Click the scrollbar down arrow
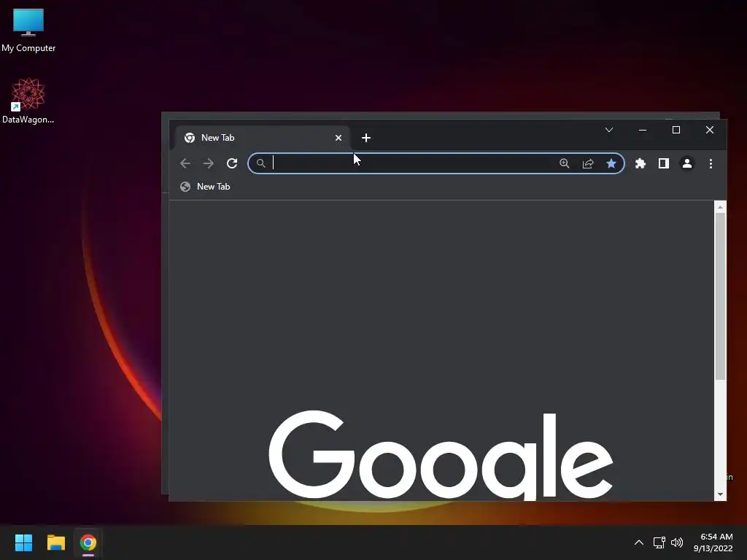The image size is (747, 560). 720,494
